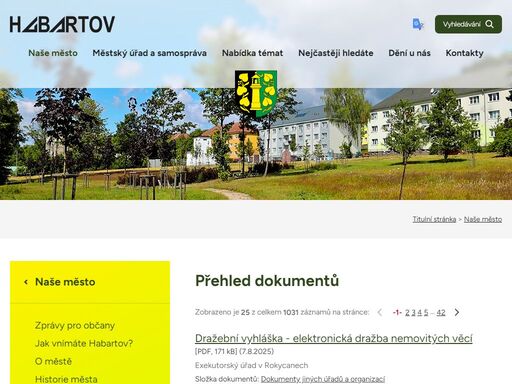Click the town coat of arms emblem
Screen dimensions: 512x384
(x=256, y=94)
